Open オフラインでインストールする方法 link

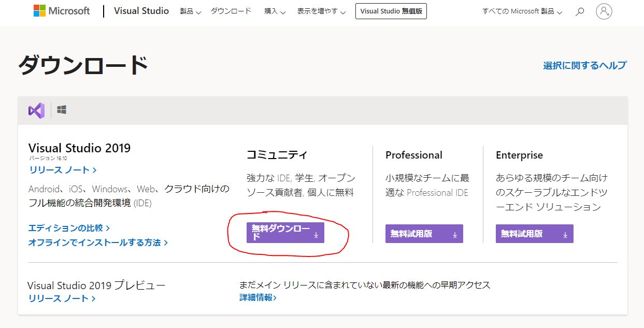pyautogui.click(x=98, y=243)
